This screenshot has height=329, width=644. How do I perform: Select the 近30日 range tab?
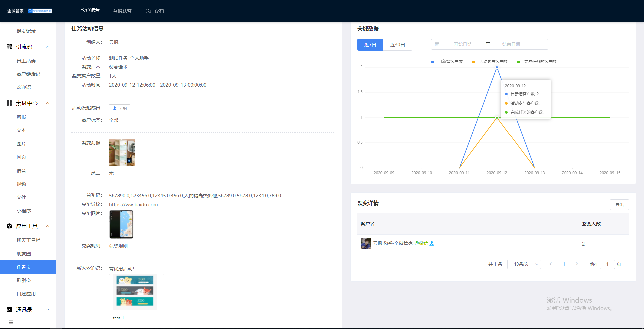[397, 45]
